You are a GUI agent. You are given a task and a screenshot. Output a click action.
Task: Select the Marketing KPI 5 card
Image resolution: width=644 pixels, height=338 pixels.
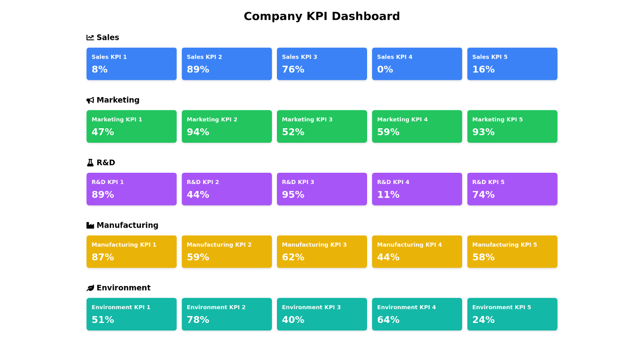(512, 127)
